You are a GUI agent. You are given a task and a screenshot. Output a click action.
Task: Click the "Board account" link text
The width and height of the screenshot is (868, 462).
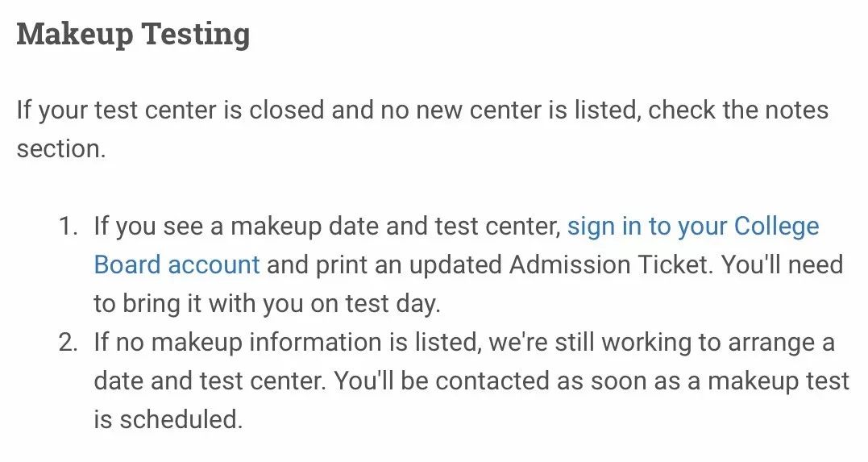pyautogui.click(x=177, y=264)
